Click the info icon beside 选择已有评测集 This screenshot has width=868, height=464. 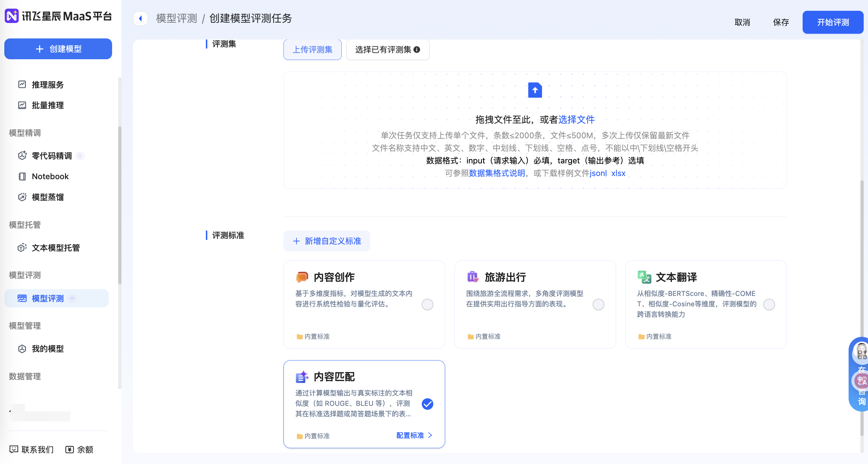click(x=417, y=50)
